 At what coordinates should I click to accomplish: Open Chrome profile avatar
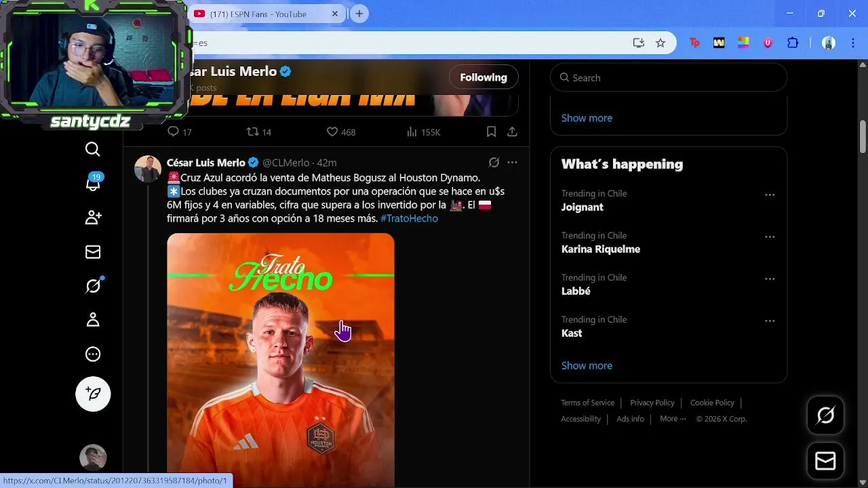[829, 43]
